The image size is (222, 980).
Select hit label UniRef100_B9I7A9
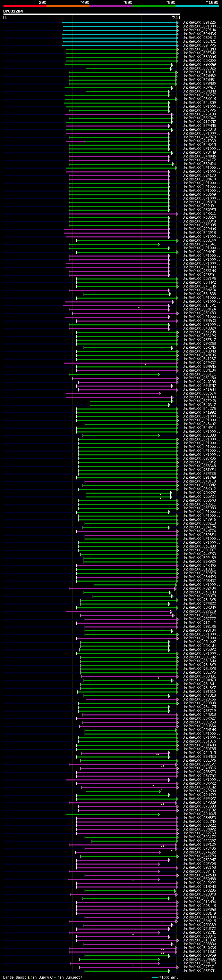click(x=199, y=477)
